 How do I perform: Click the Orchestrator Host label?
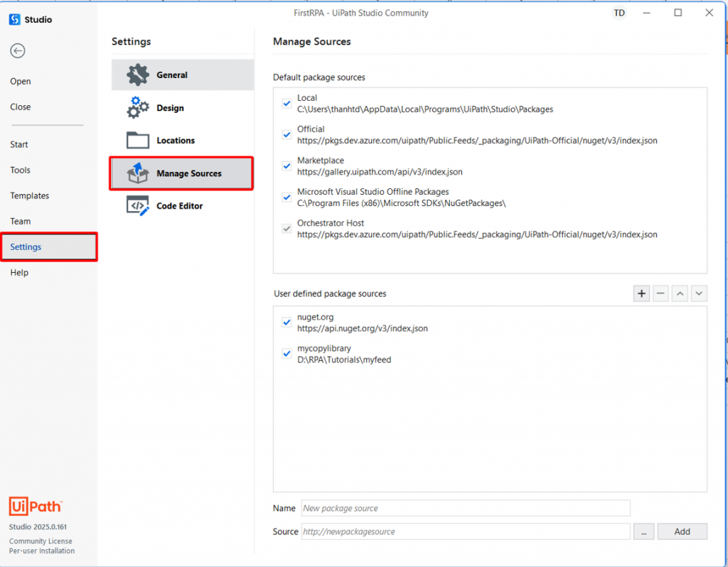(331, 223)
